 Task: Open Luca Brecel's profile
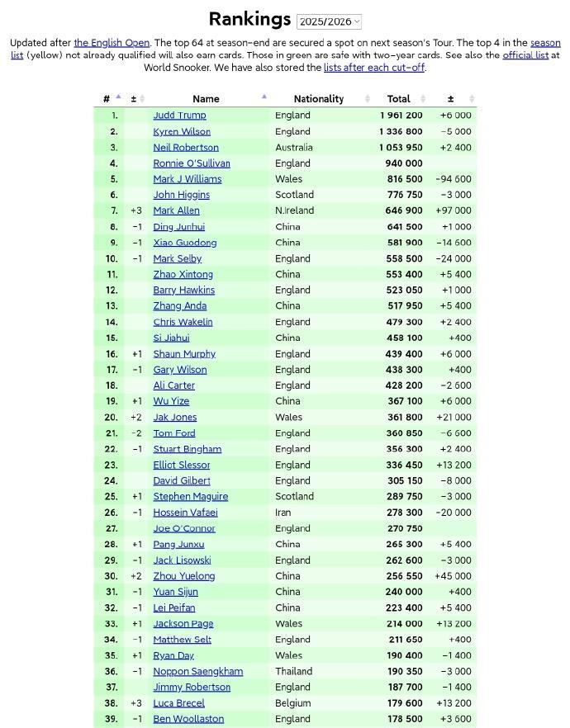click(x=179, y=703)
